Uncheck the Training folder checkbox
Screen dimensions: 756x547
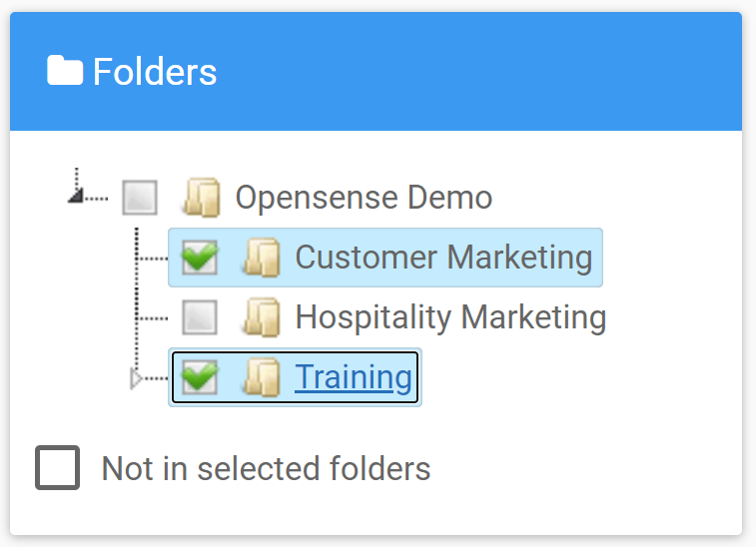200,377
